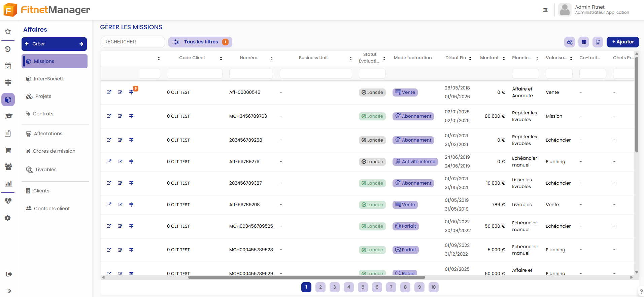The width and height of the screenshot is (644, 297).
Task: Click the horizontal table scrollbar
Action: tap(307, 277)
